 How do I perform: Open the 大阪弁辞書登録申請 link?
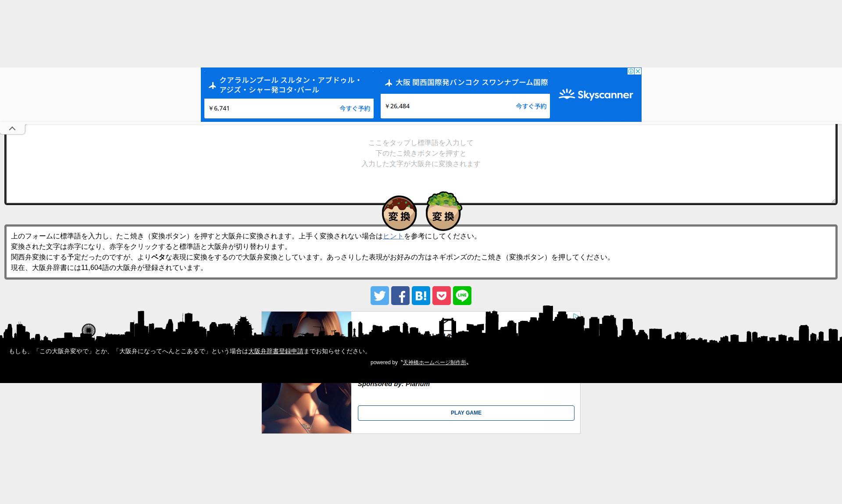point(276,351)
